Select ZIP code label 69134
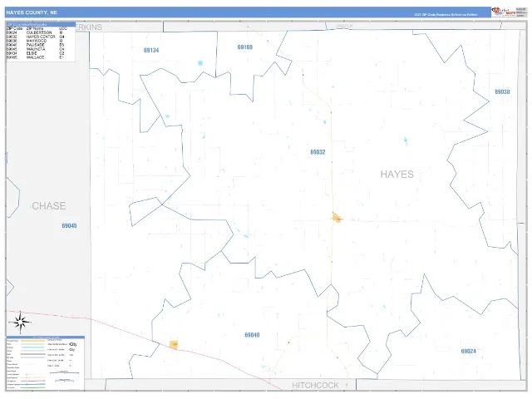532x399 pixels. (x=151, y=50)
